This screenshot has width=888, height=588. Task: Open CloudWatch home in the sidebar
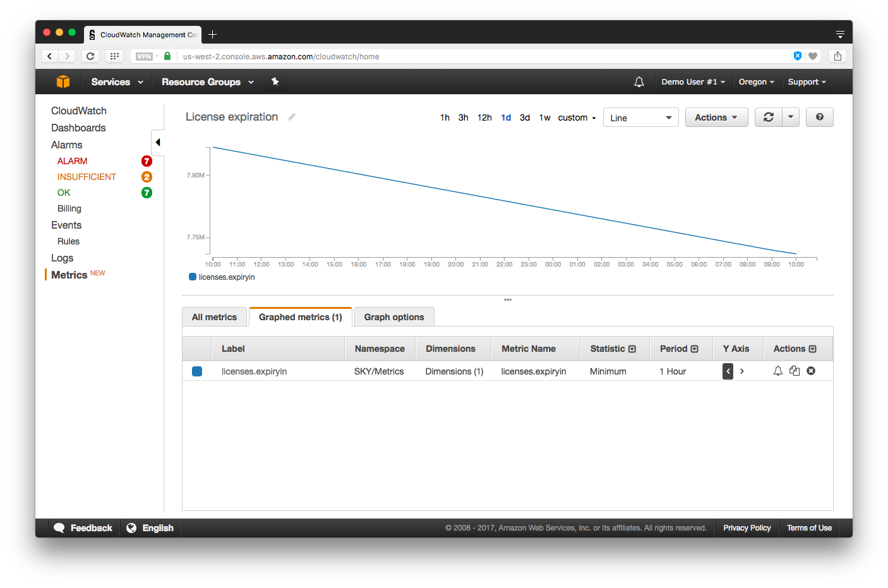coord(79,111)
